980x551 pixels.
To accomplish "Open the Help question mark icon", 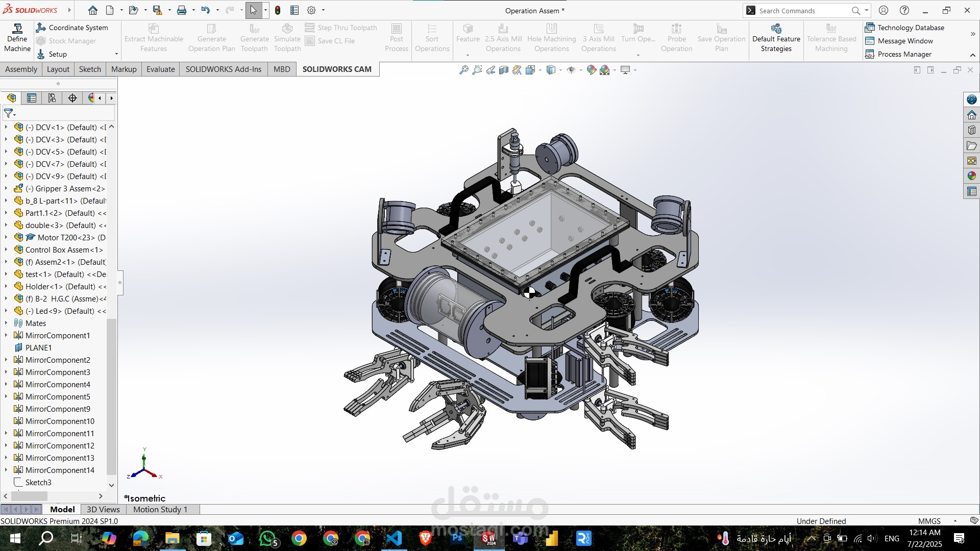I will [x=904, y=10].
